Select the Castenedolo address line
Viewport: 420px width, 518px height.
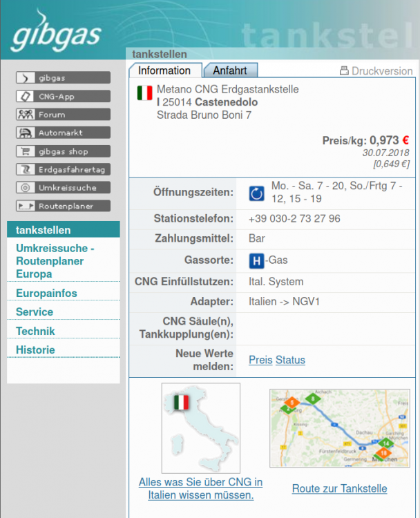207,102
